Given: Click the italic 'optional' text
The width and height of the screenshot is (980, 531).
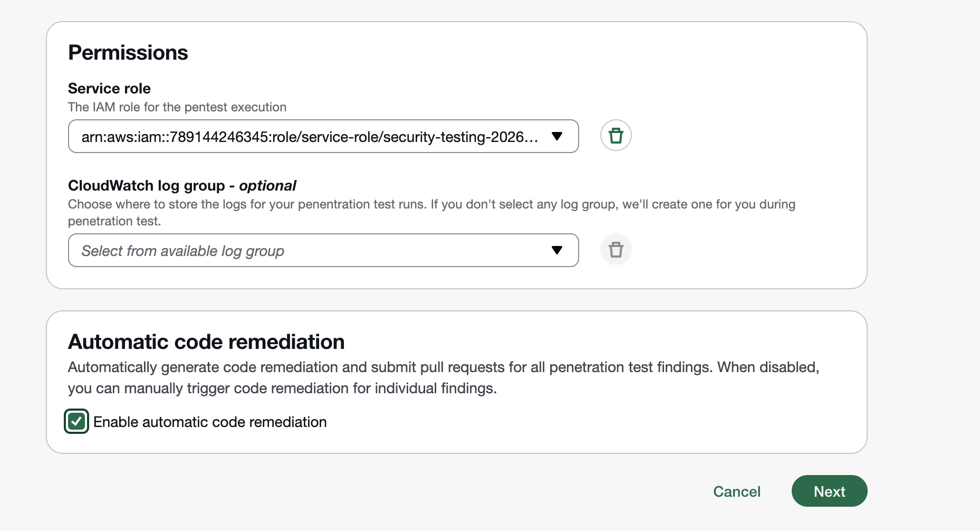Looking at the screenshot, I should click(267, 186).
